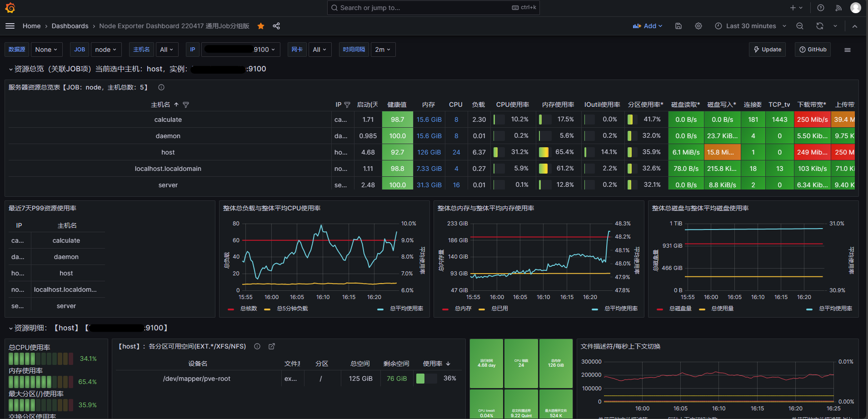The image size is (868, 419).
Task: Sort by 使用率 column arrow
Action: 448,364
